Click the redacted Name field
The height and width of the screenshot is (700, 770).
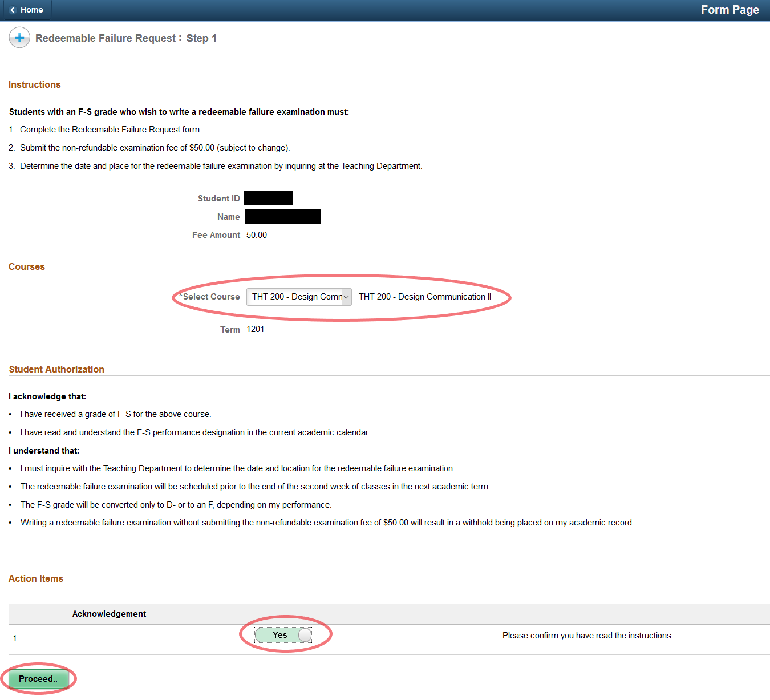282,217
